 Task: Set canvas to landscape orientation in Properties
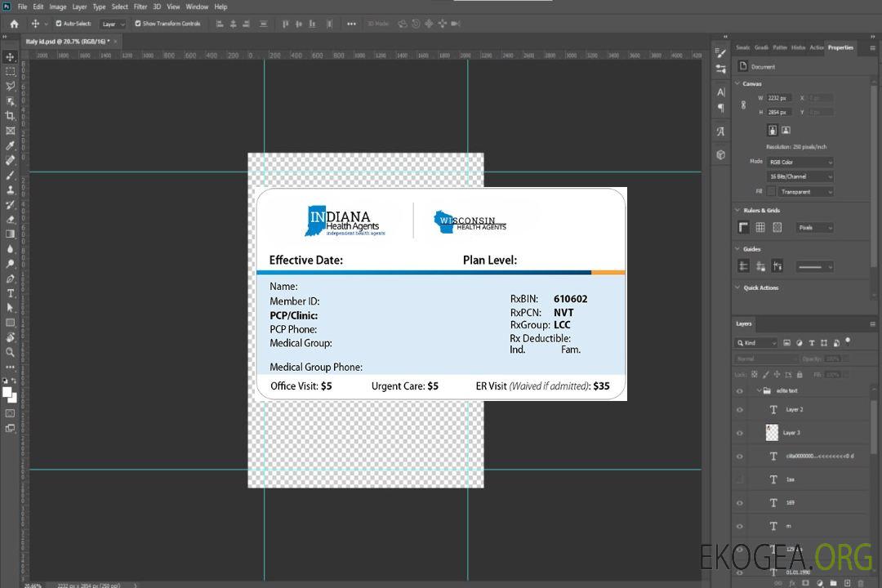(786, 130)
